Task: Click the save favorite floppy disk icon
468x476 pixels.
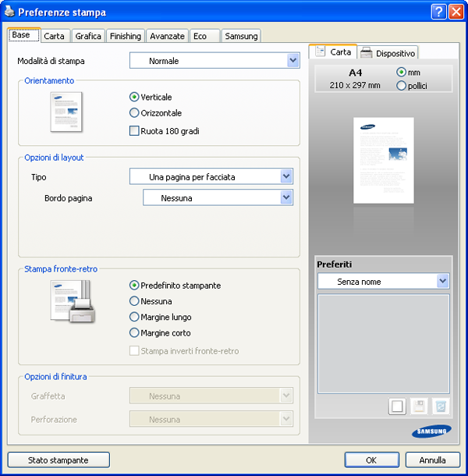Action: tap(419, 407)
